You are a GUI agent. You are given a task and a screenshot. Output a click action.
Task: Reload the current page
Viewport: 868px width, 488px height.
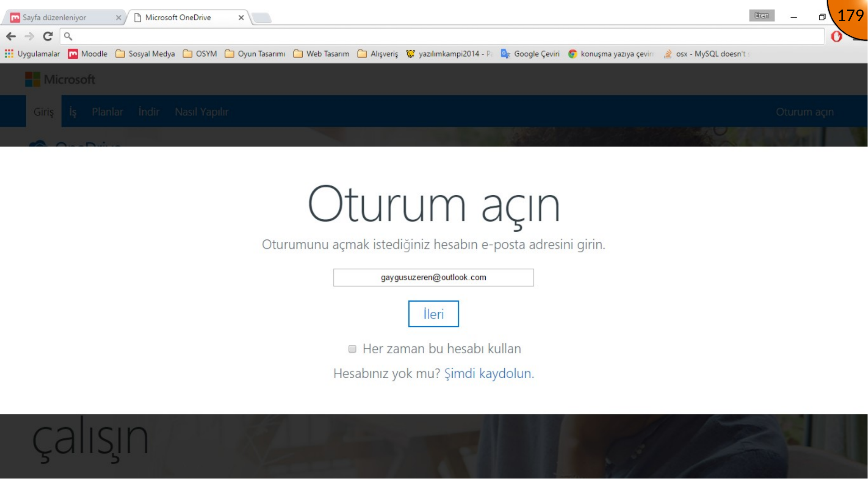(48, 36)
